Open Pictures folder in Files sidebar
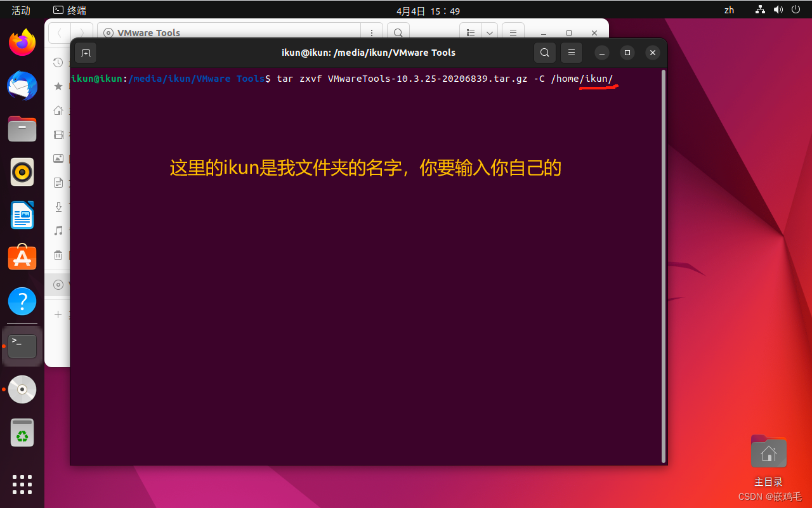Image resolution: width=812 pixels, height=508 pixels. tap(58, 159)
